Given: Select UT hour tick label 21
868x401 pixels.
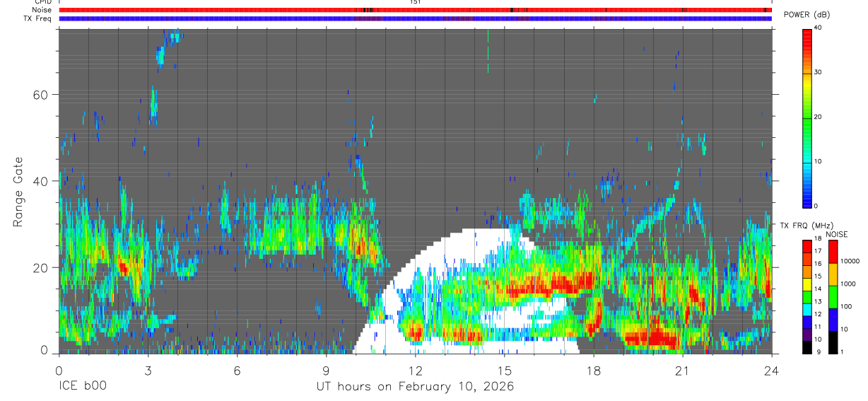Looking at the screenshot, I should click(682, 370).
